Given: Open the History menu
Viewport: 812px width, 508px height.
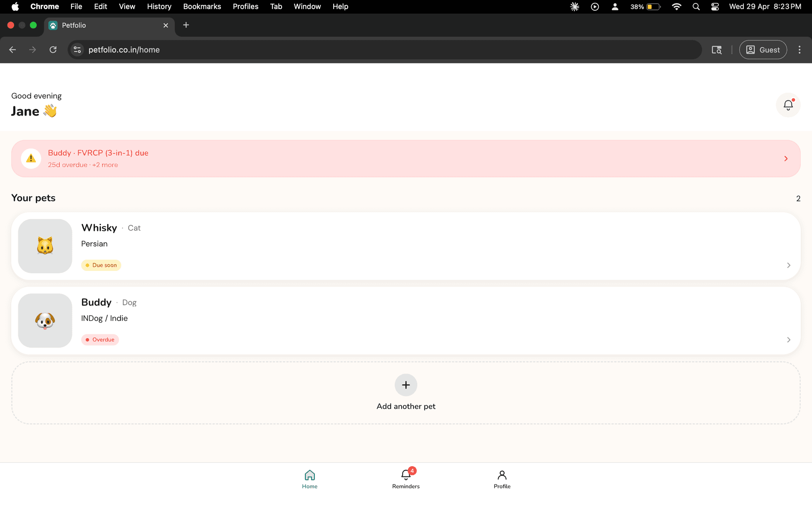Looking at the screenshot, I should coord(159,7).
